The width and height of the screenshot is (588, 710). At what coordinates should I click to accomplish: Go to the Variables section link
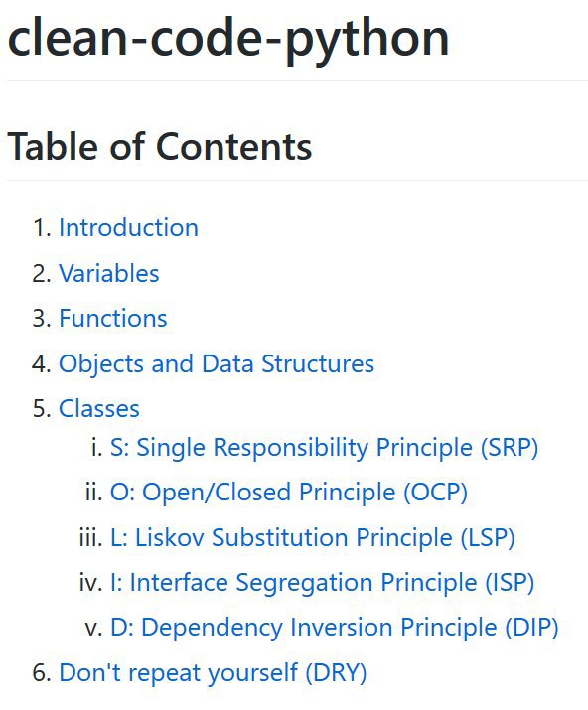tap(109, 273)
